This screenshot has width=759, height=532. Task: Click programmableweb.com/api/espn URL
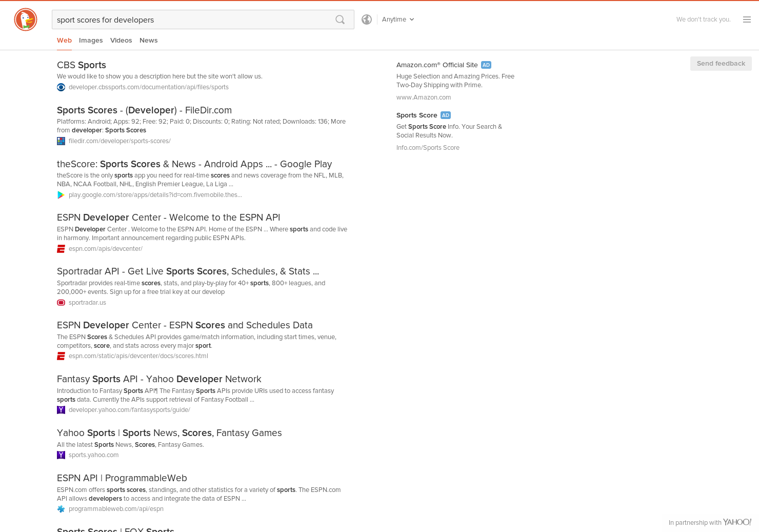point(116,509)
